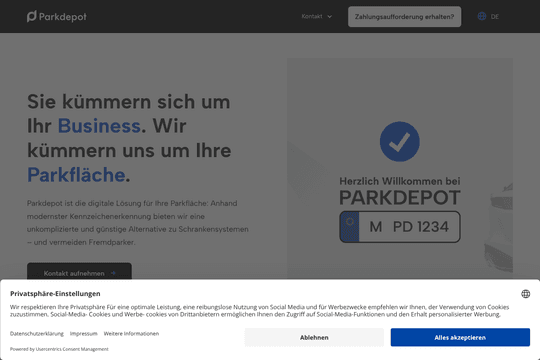Click the PARKDEPOT welcome title text
540x360 pixels.
pos(400,197)
